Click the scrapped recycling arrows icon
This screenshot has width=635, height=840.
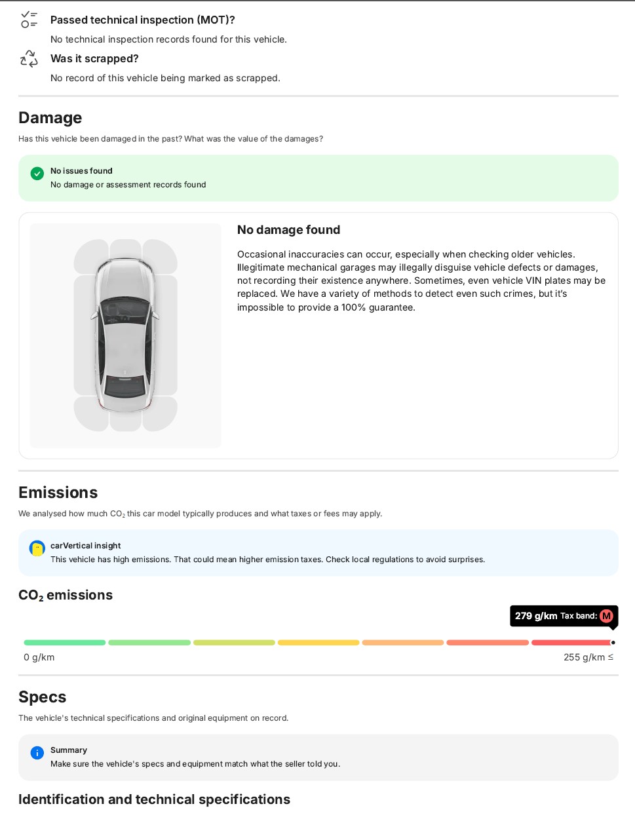coord(29,58)
